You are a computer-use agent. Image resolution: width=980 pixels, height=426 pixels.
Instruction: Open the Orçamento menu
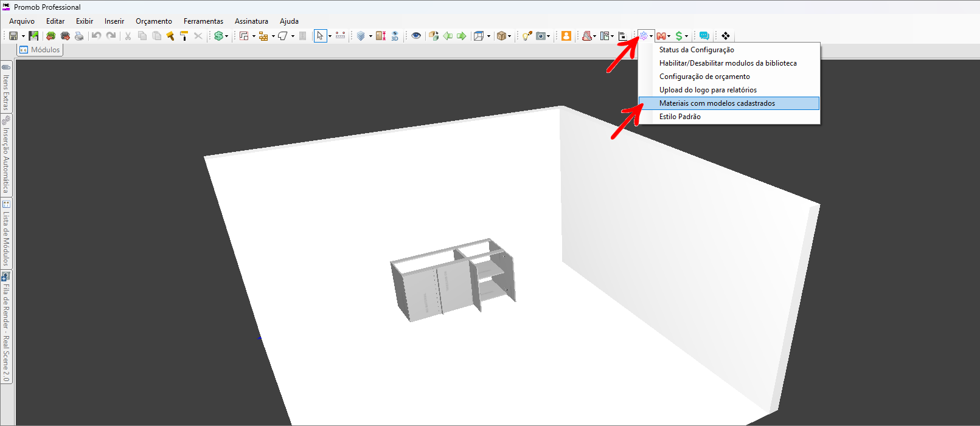coord(153,21)
